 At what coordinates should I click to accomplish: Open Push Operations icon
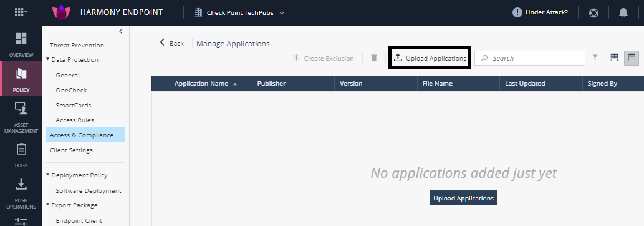[x=21, y=184]
